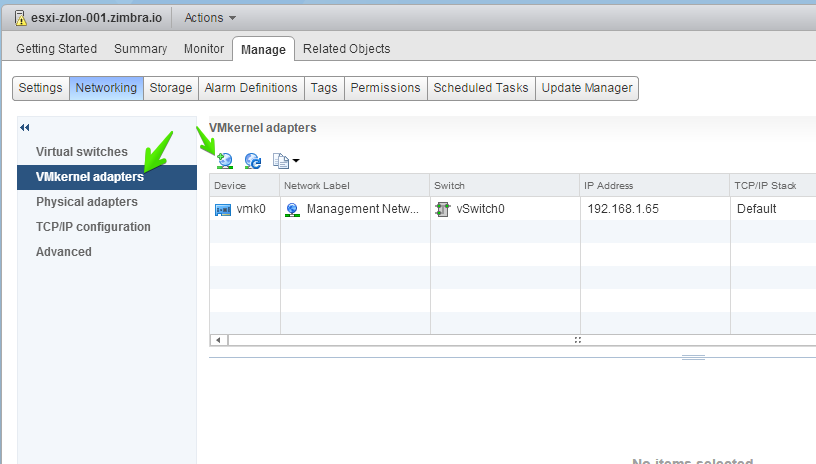
Task: Click the Management Network port group icon
Action: point(292,210)
